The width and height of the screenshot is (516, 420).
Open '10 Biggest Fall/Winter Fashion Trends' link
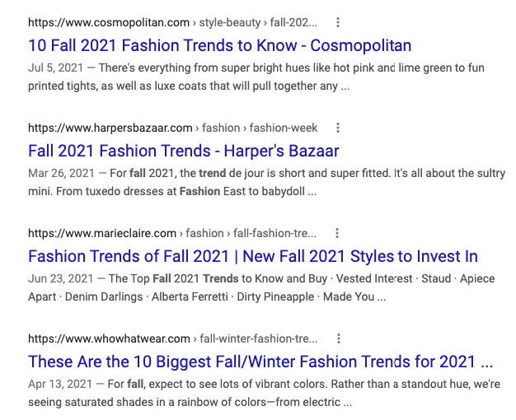tap(260, 362)
